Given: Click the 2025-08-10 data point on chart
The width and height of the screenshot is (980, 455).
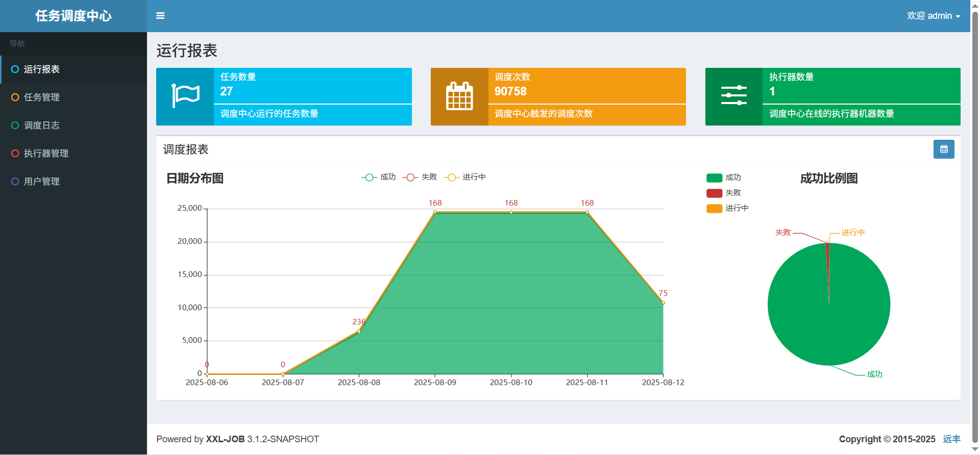Looking at the screenshot, I should pyautogui.click(x=511, y=212).
